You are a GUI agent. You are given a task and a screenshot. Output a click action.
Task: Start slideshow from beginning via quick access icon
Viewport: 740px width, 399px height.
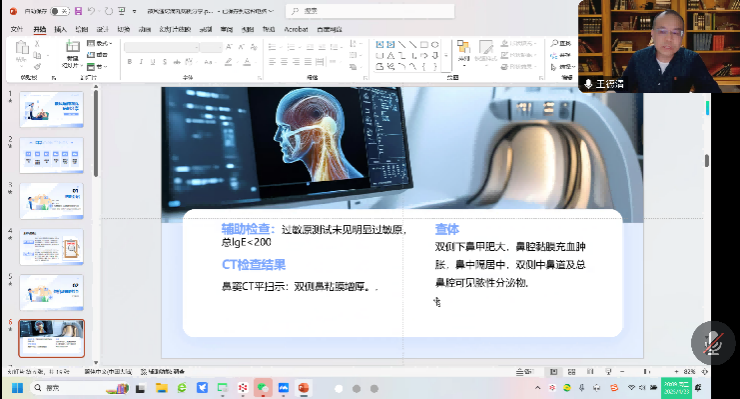[x=122, y=11]
